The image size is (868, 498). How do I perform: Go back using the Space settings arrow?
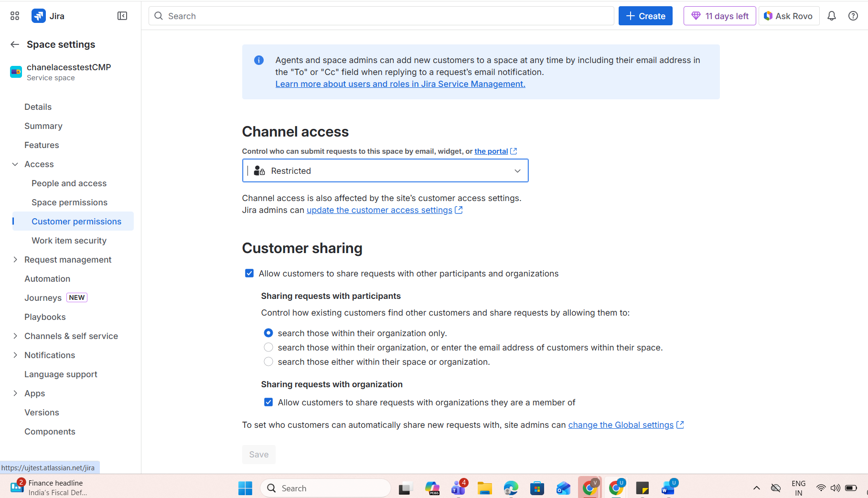coord(15,44)
